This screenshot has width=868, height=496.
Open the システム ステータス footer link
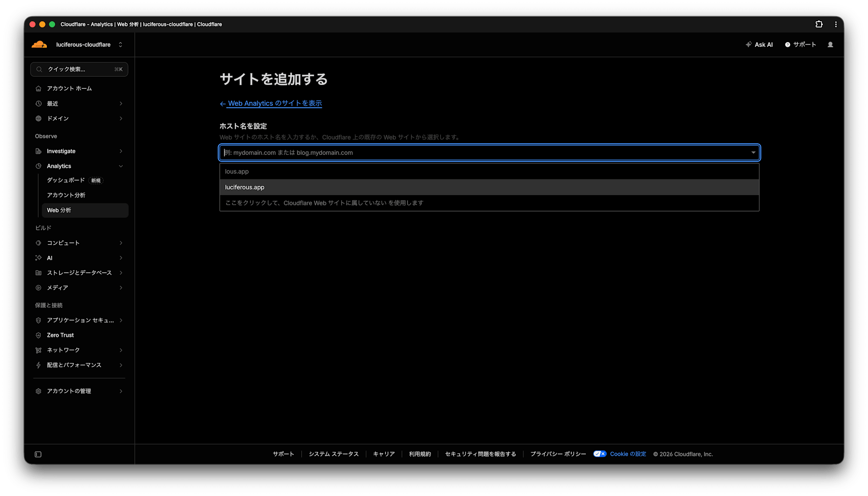pos(334,454)
